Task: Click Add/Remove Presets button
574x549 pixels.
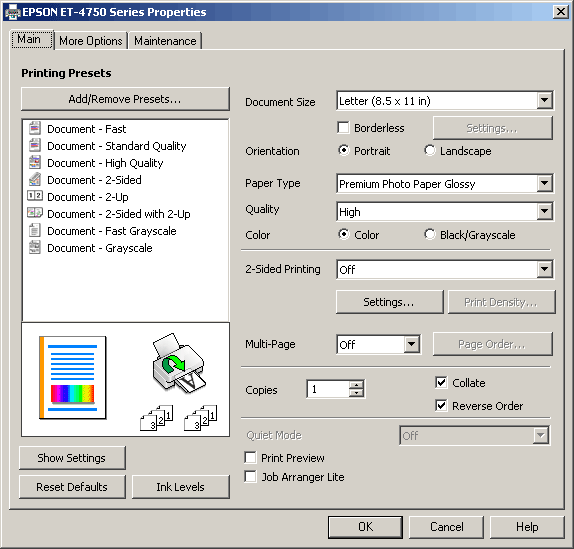Action: pos(125,99)
